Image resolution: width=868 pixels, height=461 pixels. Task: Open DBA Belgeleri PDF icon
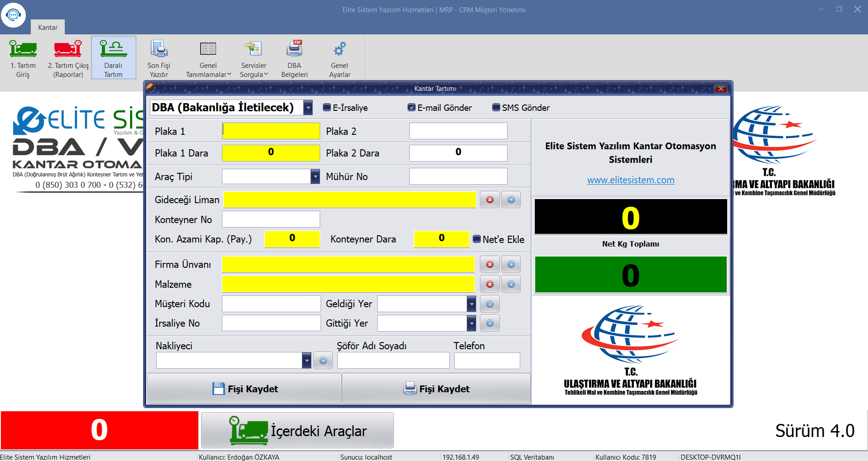point(294,49)
